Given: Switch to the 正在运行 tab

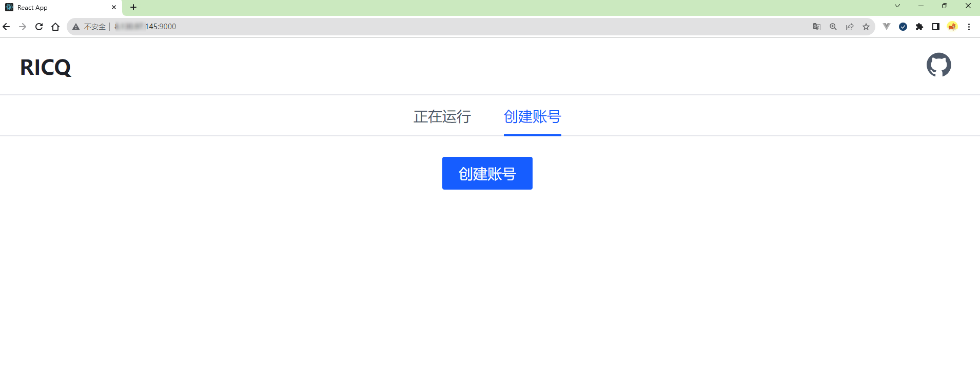Looking at the screenshot, I should point(442,117).
